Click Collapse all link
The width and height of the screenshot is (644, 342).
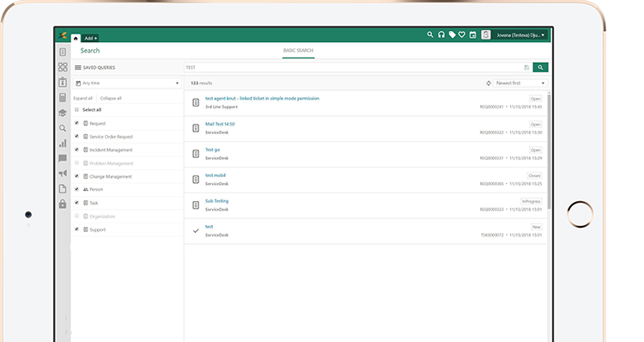coord(111,98)
